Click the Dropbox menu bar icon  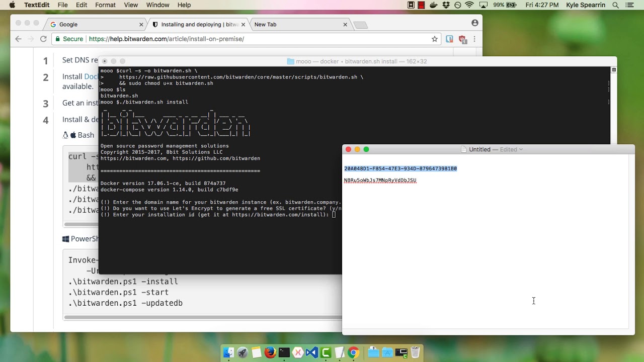click(446, 5)
